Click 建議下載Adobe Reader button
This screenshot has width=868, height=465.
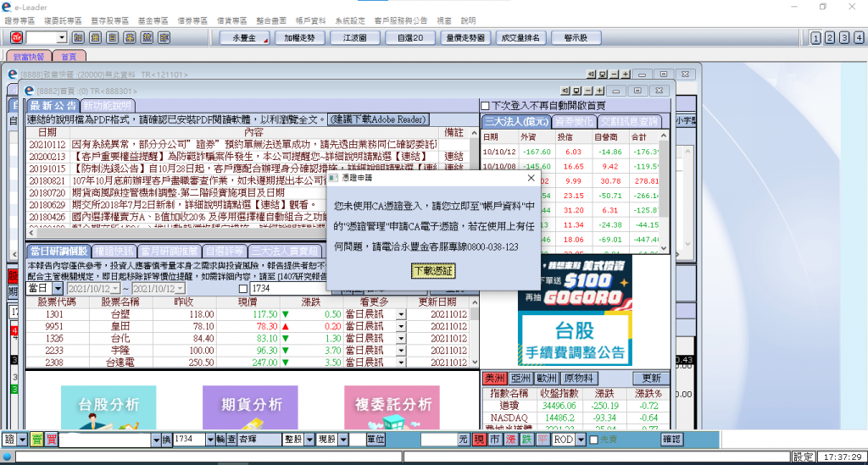pyautogui.click(x=378, y=119)
